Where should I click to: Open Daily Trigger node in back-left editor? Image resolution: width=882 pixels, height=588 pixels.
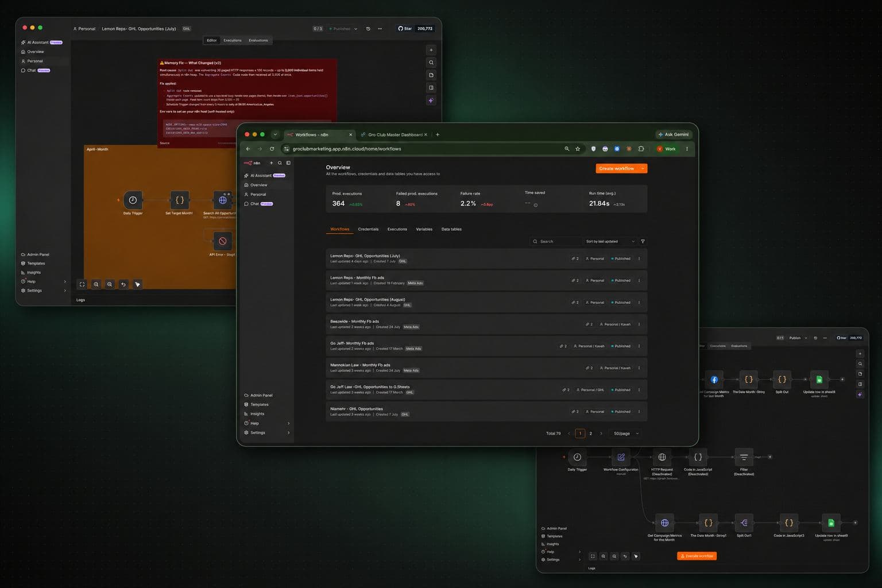133,200
